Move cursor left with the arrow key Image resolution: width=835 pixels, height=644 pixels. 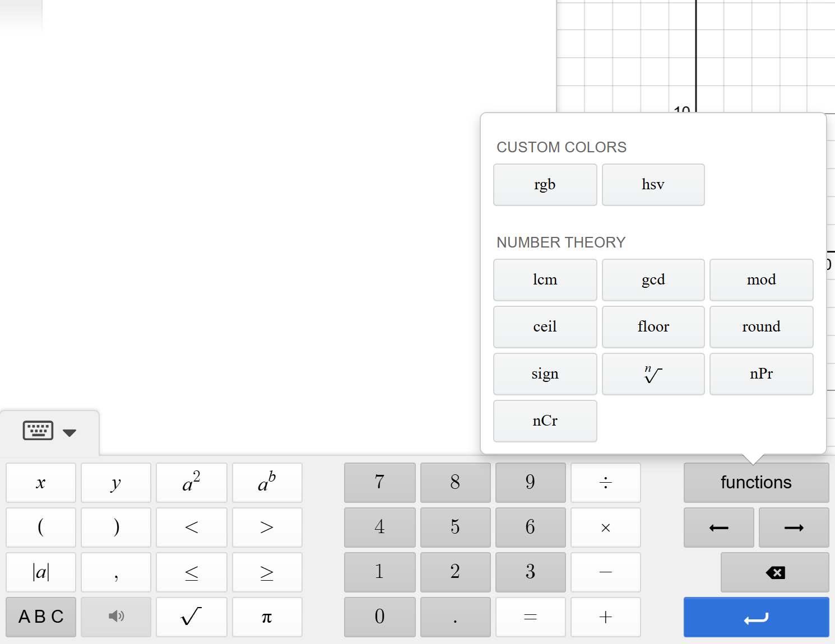click(x=718, y=527)
